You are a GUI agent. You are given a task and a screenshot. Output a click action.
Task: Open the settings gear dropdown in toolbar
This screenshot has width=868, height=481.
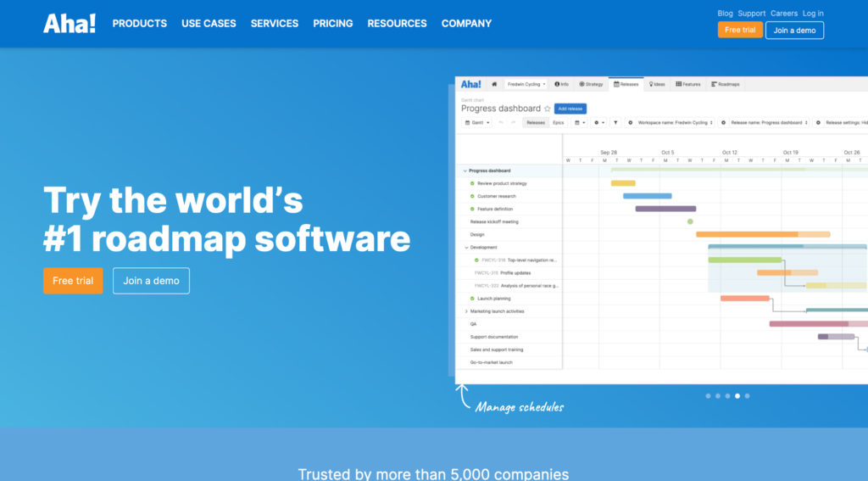point(598,122)
